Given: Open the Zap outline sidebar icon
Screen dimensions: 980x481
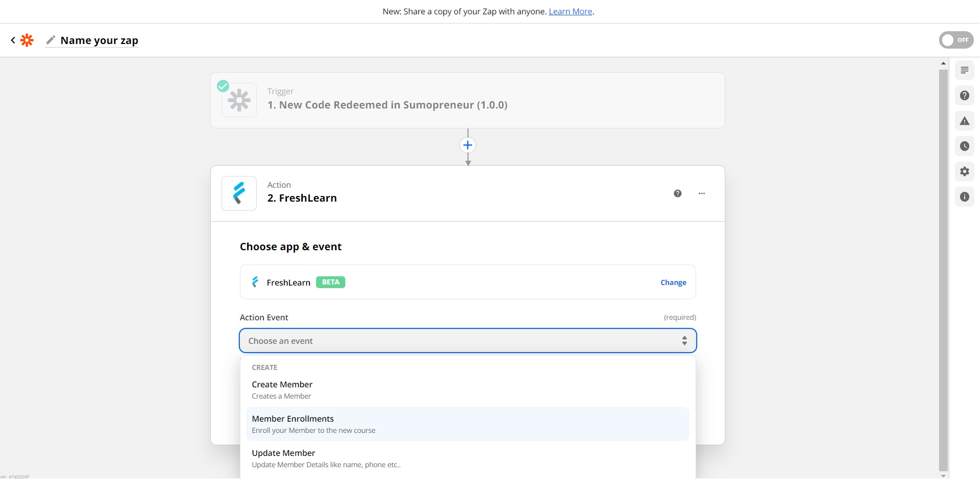Looking at the screenshot, I should 965,70.
